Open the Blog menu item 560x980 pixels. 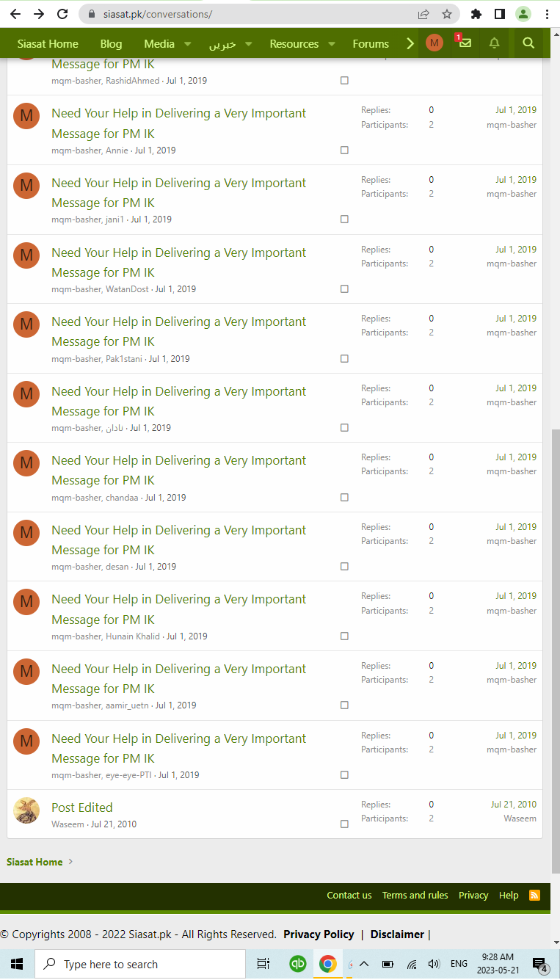coord(111,44)
